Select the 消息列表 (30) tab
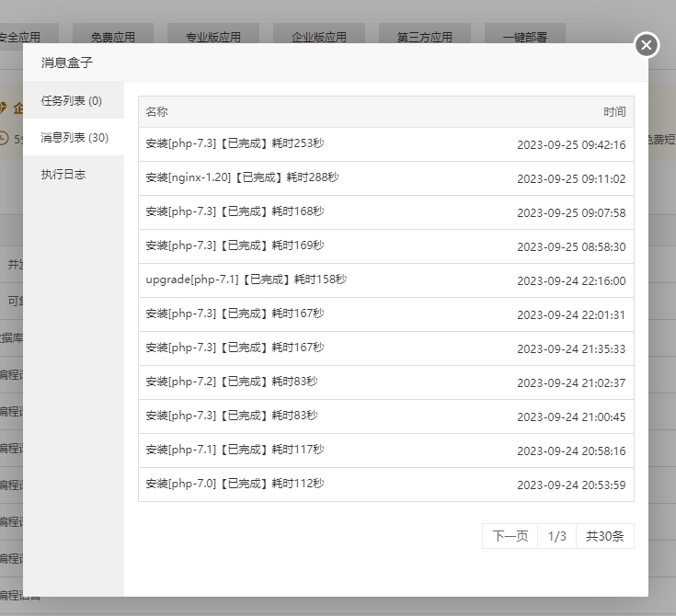 [x=74, y=138]
